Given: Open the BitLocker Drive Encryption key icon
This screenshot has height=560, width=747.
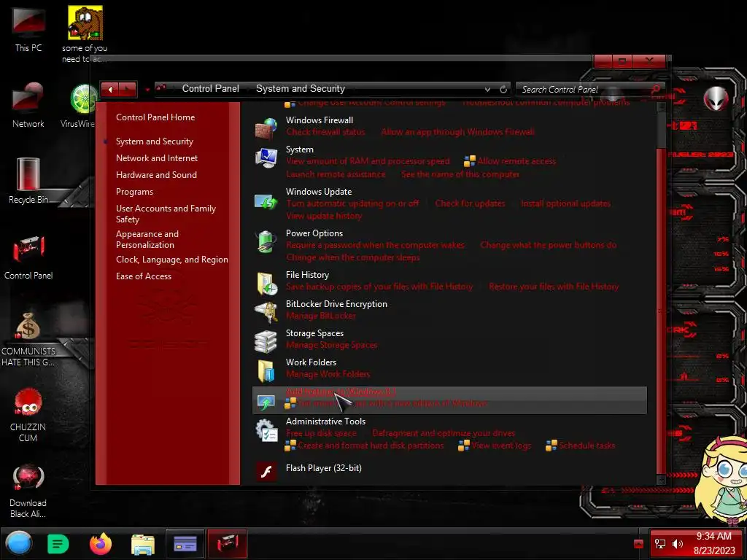Looking at the screenshot, I should (x=266, y=312).
